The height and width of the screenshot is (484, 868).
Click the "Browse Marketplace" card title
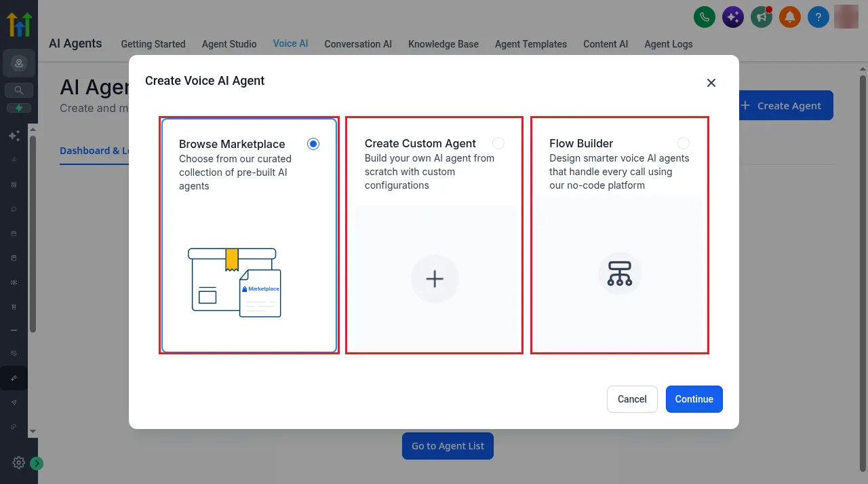[x=232, y=144]
